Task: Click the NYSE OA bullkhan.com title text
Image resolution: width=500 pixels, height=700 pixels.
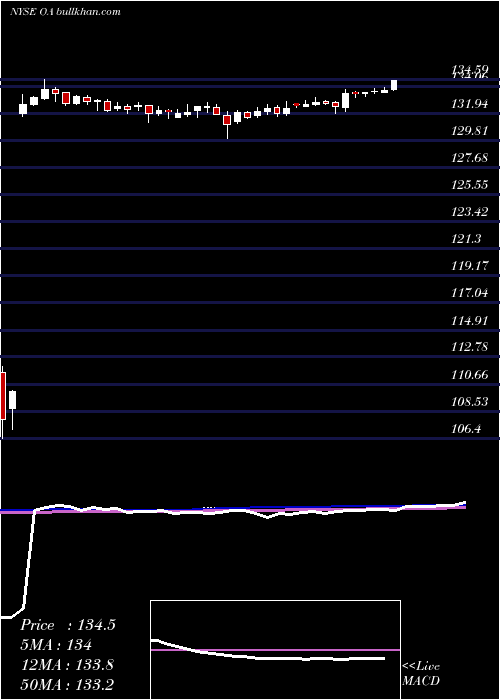Action: (x=65, y=12)
